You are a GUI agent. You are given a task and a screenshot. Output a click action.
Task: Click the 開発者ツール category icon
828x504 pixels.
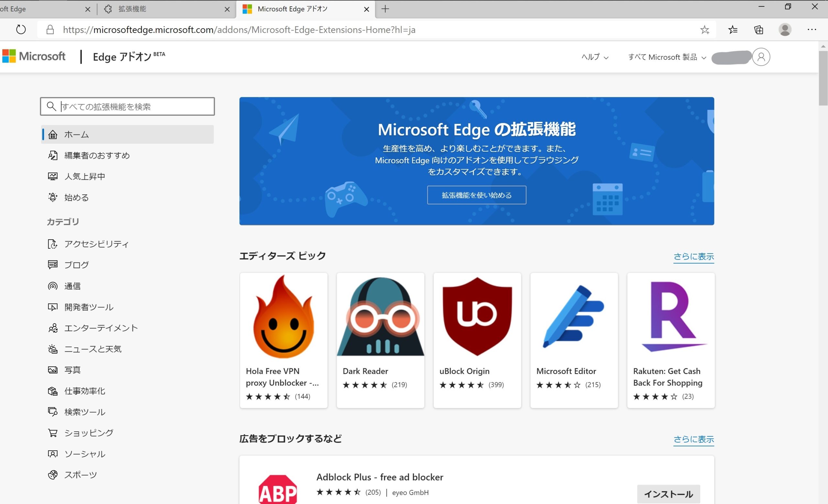[x=53, y=307]
